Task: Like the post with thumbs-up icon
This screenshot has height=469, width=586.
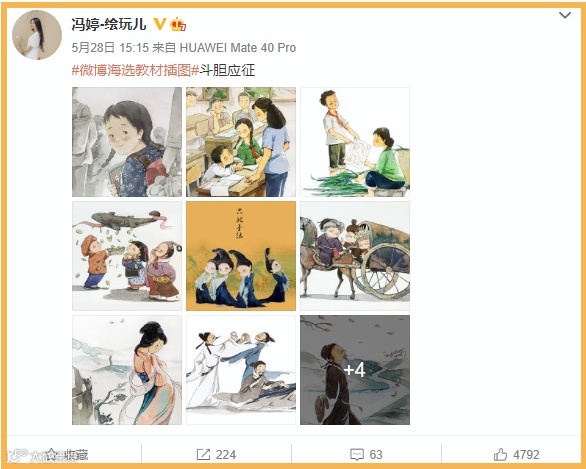Action: tap(500, 454)
